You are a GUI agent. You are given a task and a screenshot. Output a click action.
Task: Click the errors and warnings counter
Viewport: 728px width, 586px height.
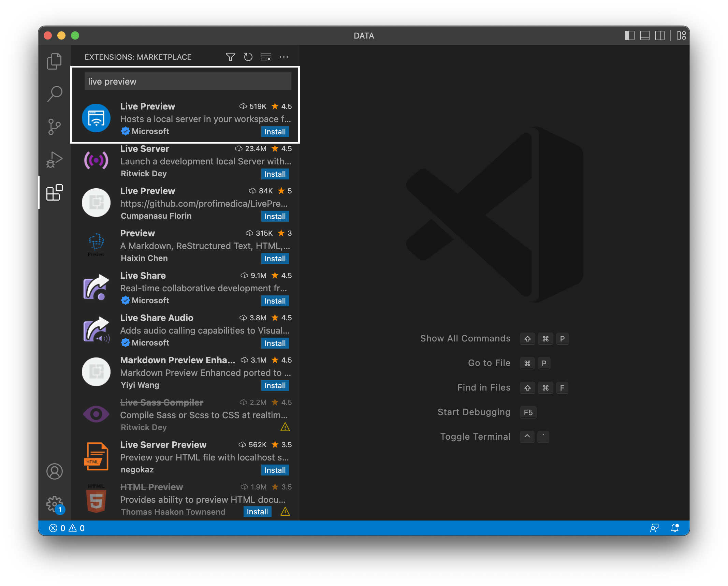coord(68,528)
